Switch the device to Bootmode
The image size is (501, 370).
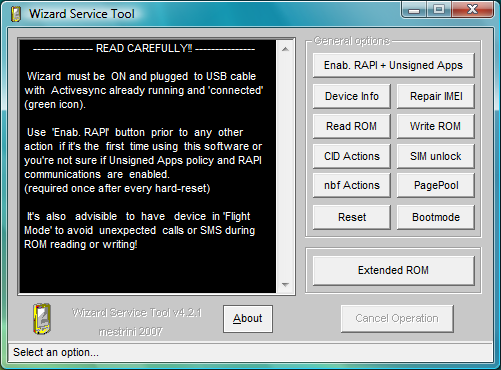[x=436, y=217]
